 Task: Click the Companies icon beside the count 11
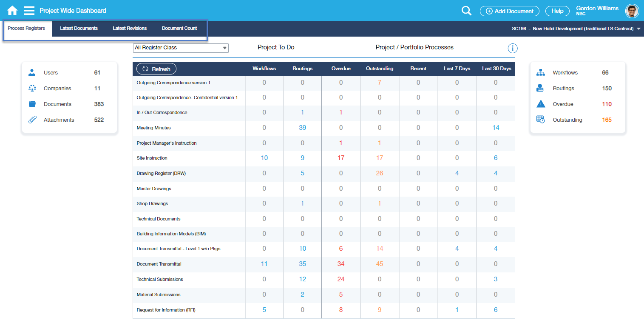[x=32, y=88]
